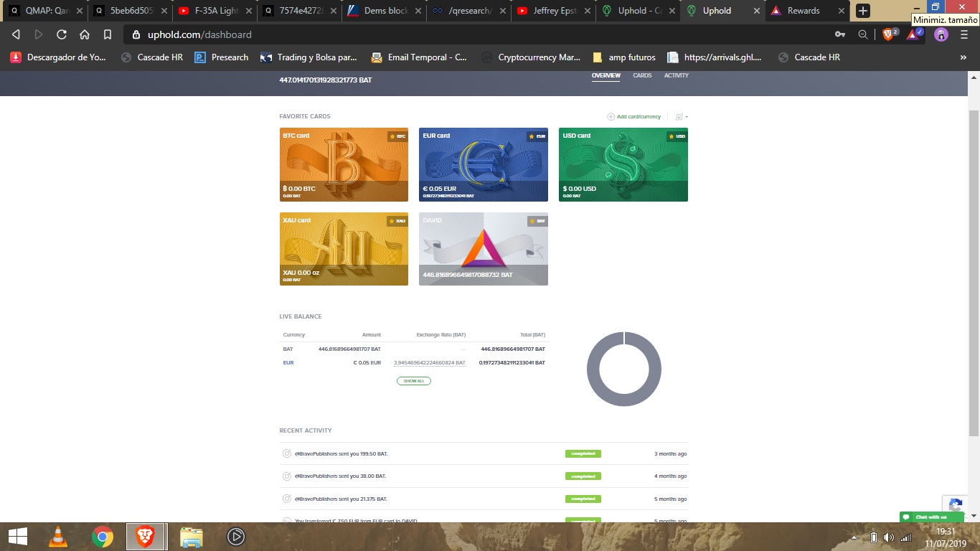
Task: Switch to the F-35A Light browser tab
Action: [214, 11]
